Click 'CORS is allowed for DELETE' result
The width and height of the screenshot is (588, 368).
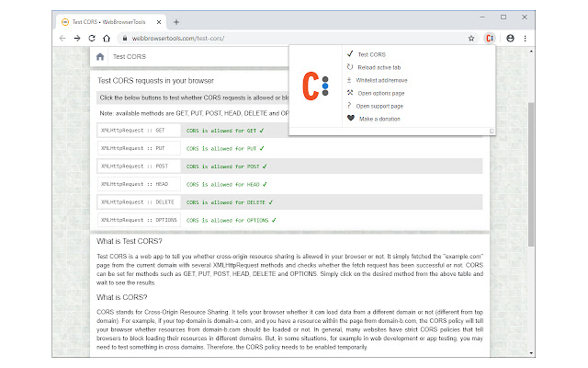click(x=230, y=202)
